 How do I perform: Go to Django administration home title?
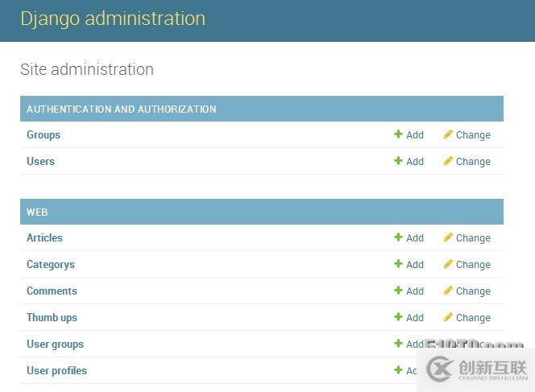[x=113, y=19]
